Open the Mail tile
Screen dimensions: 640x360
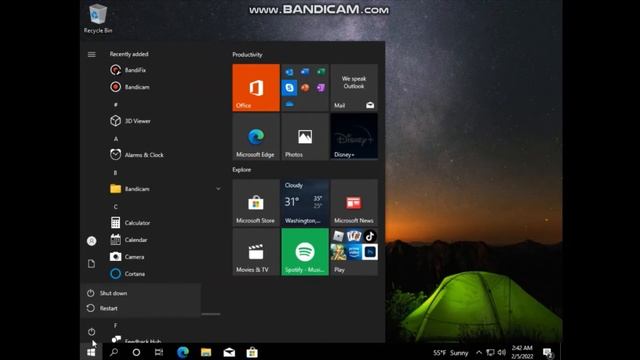(x=354, y=87)
